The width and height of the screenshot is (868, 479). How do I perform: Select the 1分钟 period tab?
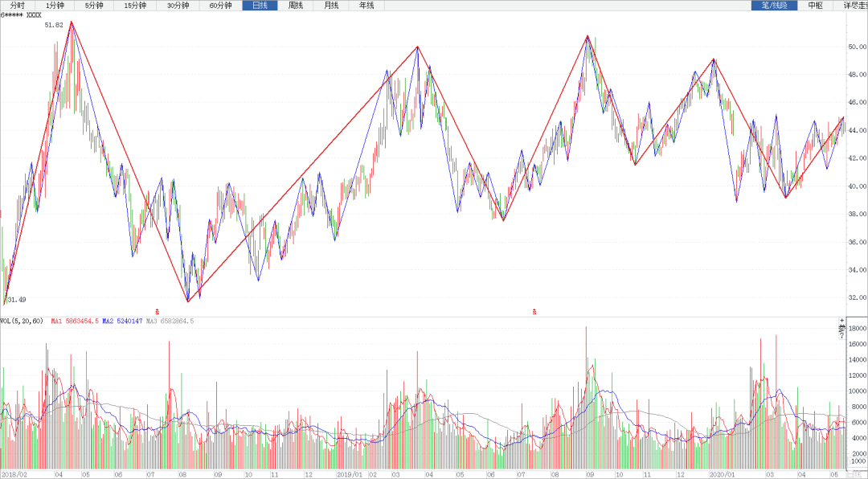[55, 6]
